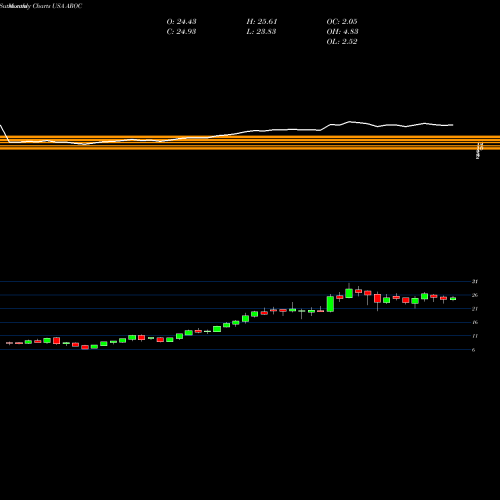Screen dimensions: 500x500
Task: Click the open value O: 24.43
Action: (181, 22)
